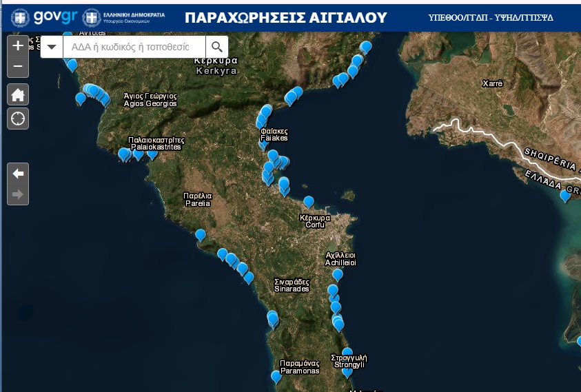This screenshot has height=392, width=581.
Task: Expand the search source dropdown arrow
Action: [52, 47]
